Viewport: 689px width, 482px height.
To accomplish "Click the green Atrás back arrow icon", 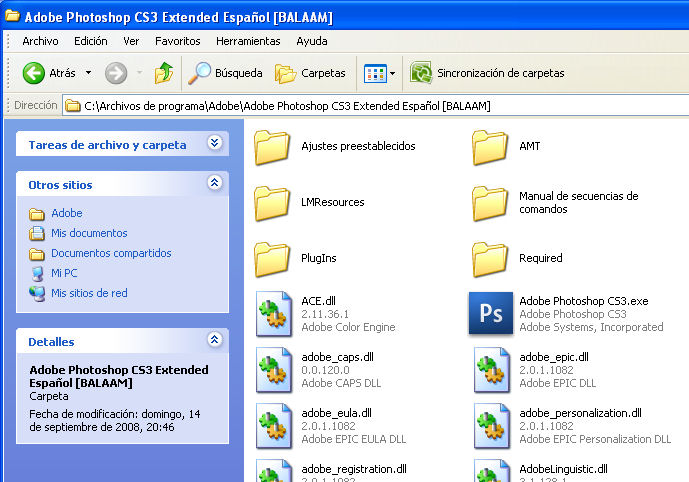I will point(34,73).
